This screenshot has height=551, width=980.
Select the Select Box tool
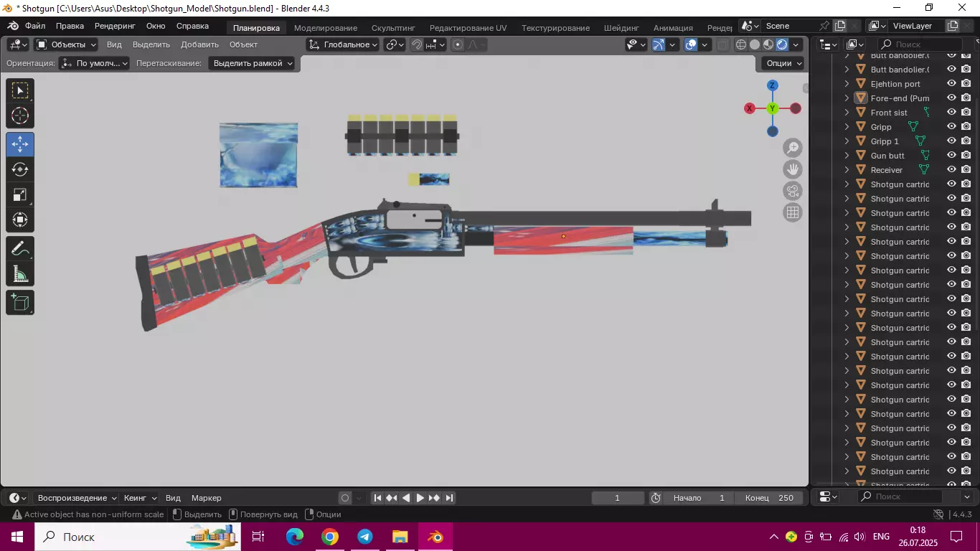20,90
